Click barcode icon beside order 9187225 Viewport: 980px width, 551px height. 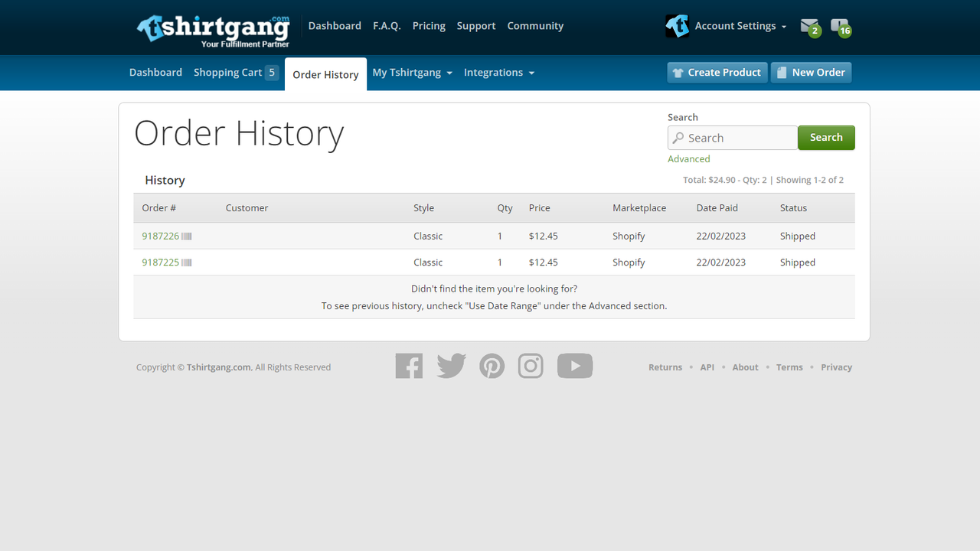pos(187,262)
